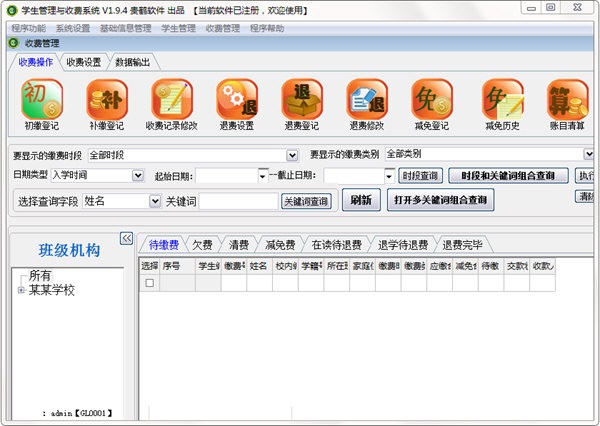Click the 收费管理 panel header icon
The height and width of the screenshot is (426, 600).
tap(13, 43)
